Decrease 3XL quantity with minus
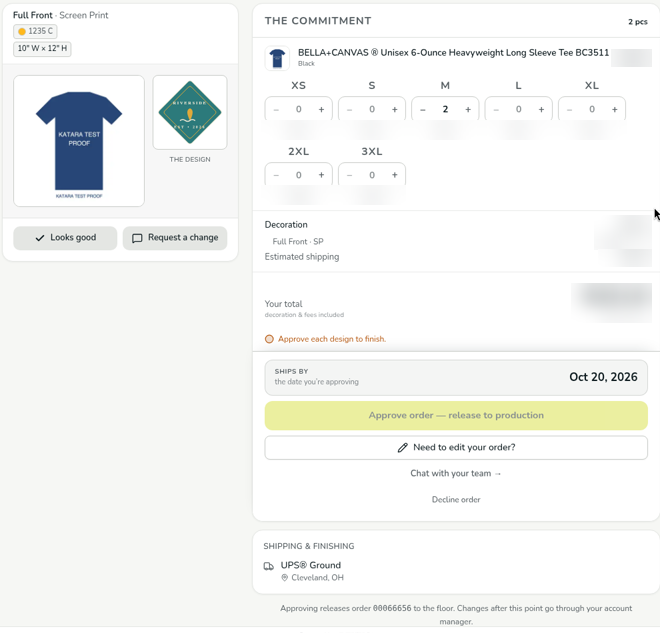Image resolution: width=660 pixels, height=633 pixels. point(349,175)
